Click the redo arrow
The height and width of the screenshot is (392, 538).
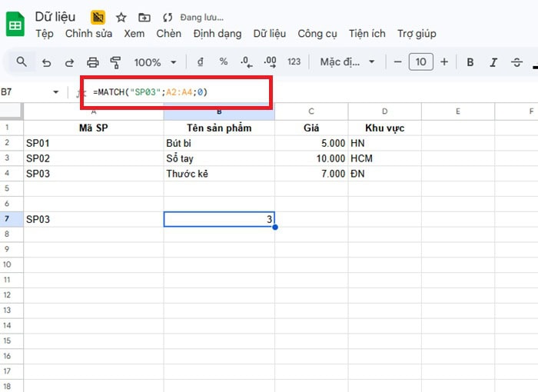pos(70,62)
